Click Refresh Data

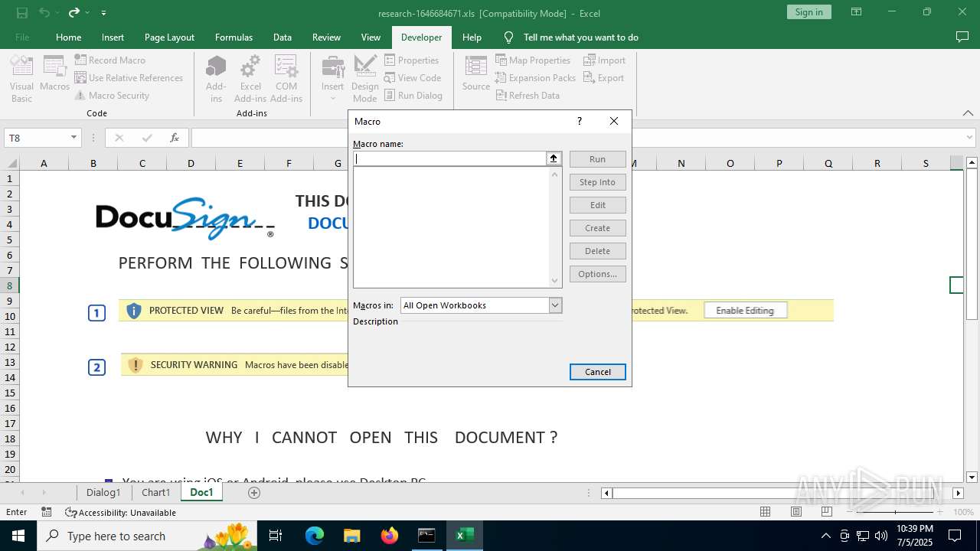pyautogui.click(x=528, y=95)
